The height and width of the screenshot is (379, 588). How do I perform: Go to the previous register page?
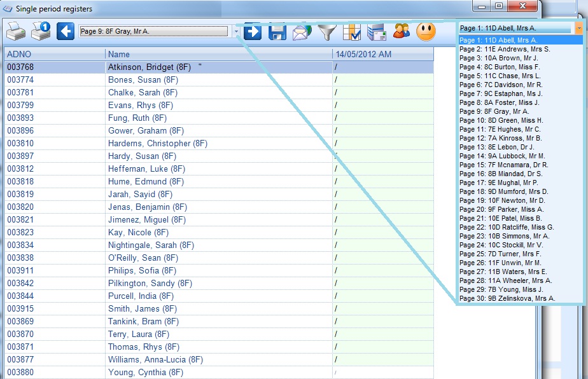tap(66, 31)
